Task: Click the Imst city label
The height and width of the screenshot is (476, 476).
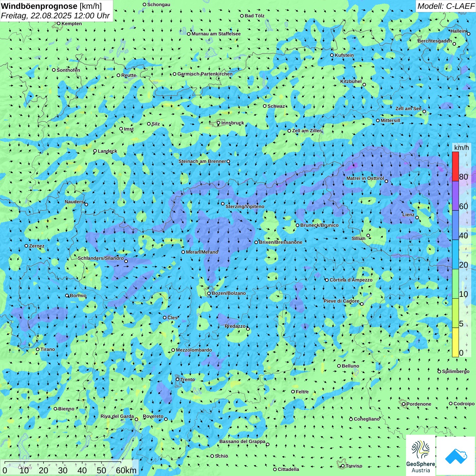Action: click(129, 129)
